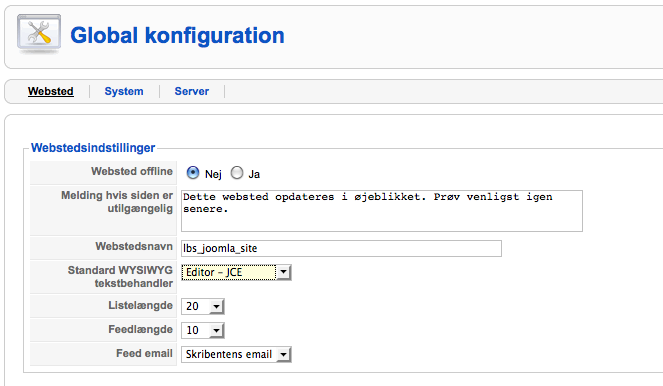Click the Webstedsnavn label
Viewport: 663px width, 386px height.
pos(134,246)
